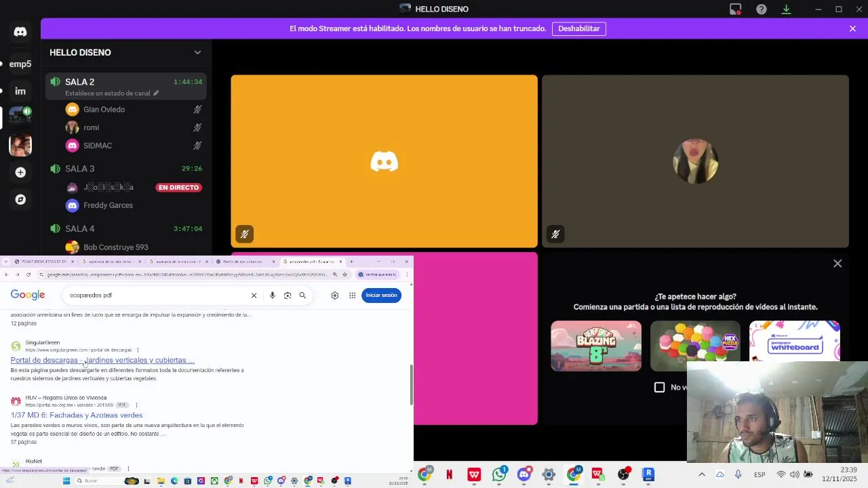868x488 pixels.
Task: Click muted mic icon on orange tile
Action: pyautogui.click(x=245, y=235)
